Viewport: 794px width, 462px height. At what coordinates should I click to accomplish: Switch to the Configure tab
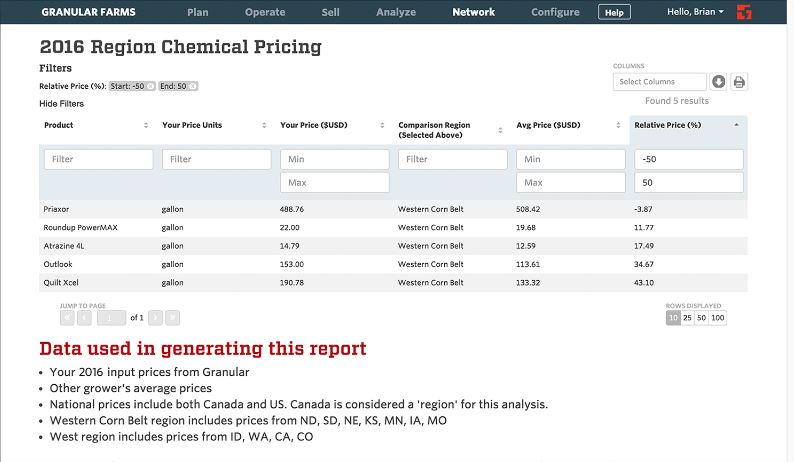pyautogui.click(x=555, y=12)
